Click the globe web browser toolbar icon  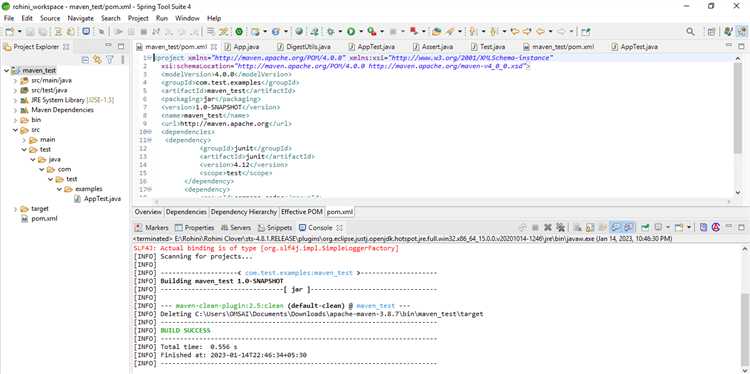(x=299, y=32)
